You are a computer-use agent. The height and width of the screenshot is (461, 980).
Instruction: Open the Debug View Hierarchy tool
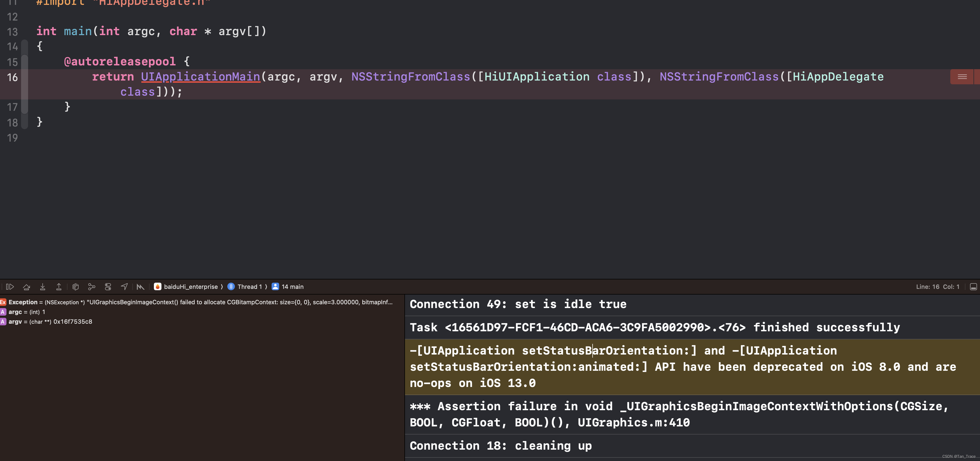pyautogui.click(x=76, y=287)
